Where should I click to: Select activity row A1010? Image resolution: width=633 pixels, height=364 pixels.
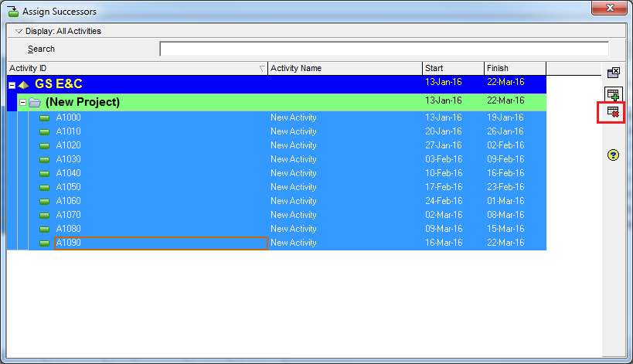click(287, 131)
